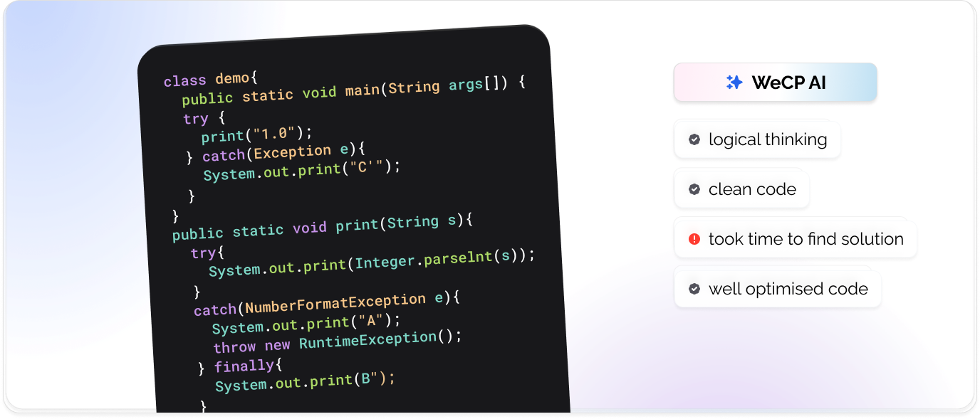Select the 'well optimised code' label
Image resolution: width=980 pixels, height=419 pixels.
pos(788,289)
